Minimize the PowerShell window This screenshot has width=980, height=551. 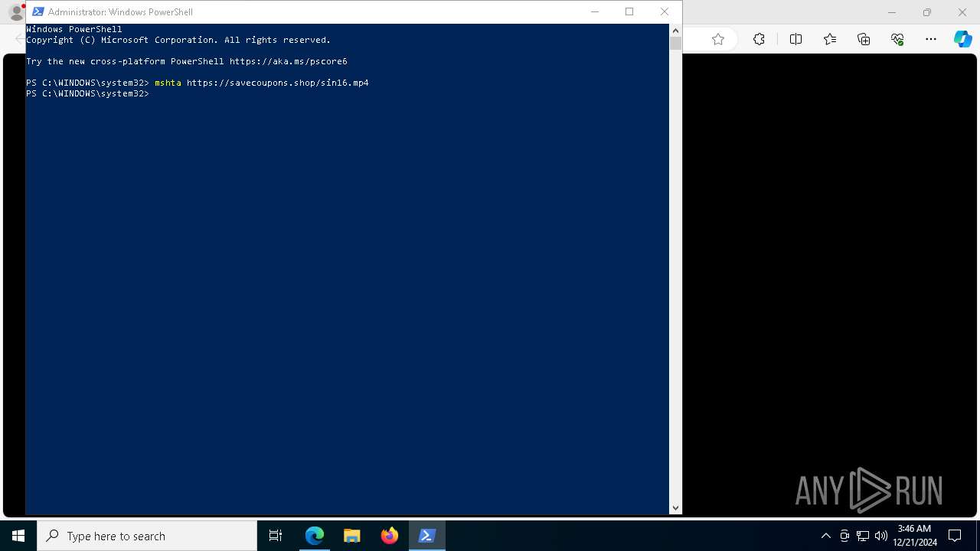(595, 11)
